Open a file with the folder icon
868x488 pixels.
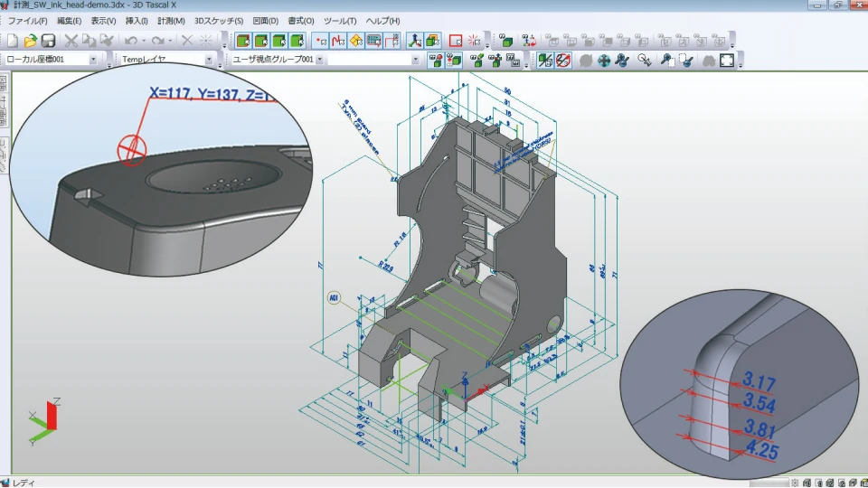pyautogui.click(x=31, y=41)
